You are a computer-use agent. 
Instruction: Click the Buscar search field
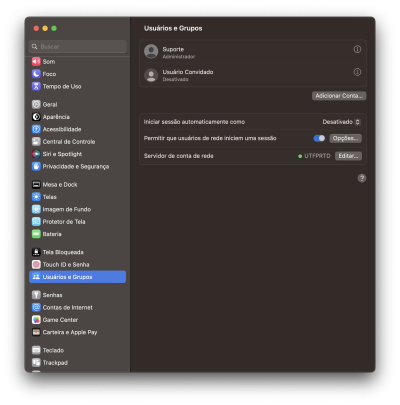(x=77, y=46)
